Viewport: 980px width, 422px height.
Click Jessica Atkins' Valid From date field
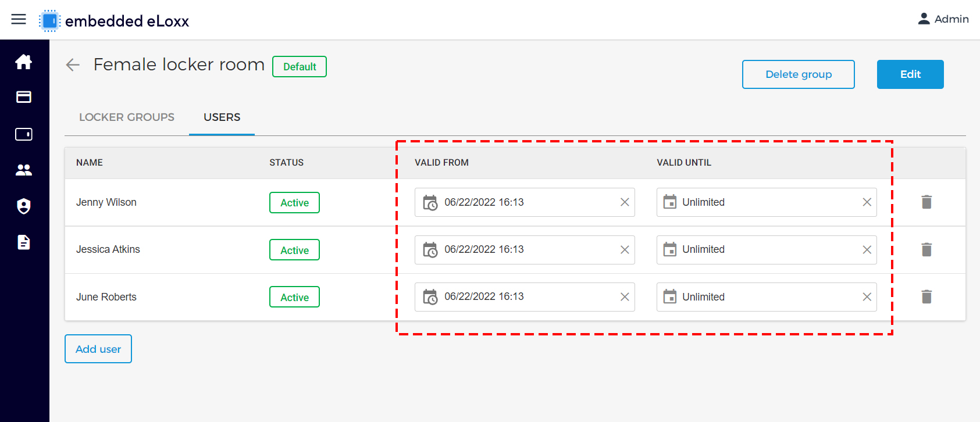tap(525, 250)
